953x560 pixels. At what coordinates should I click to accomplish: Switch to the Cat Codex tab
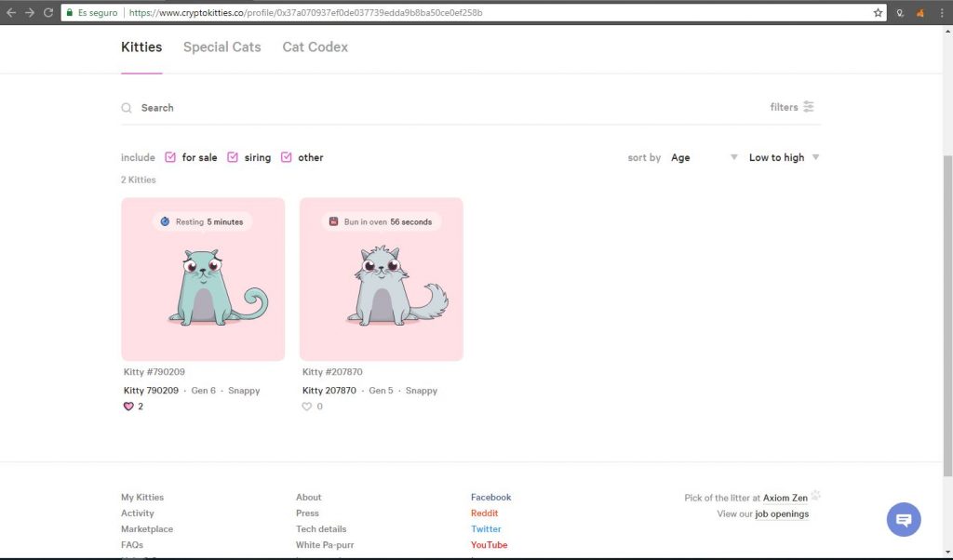tap(315, 47)
